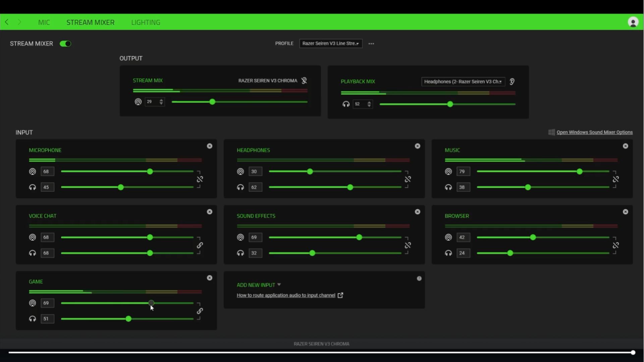Expand the Add New Input menu

click(259, 285)
